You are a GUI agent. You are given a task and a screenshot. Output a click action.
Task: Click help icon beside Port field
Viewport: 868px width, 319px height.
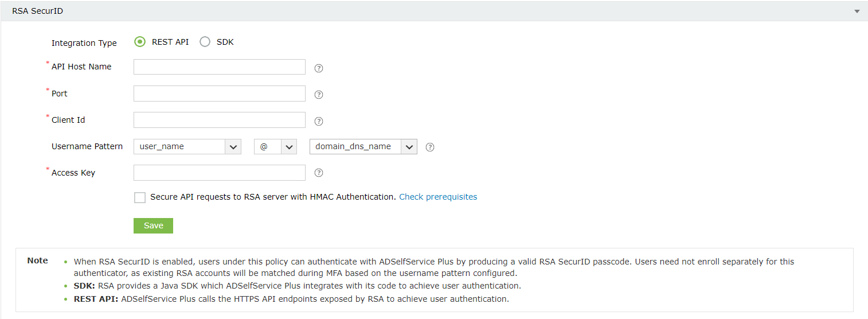tap(319, 95)
